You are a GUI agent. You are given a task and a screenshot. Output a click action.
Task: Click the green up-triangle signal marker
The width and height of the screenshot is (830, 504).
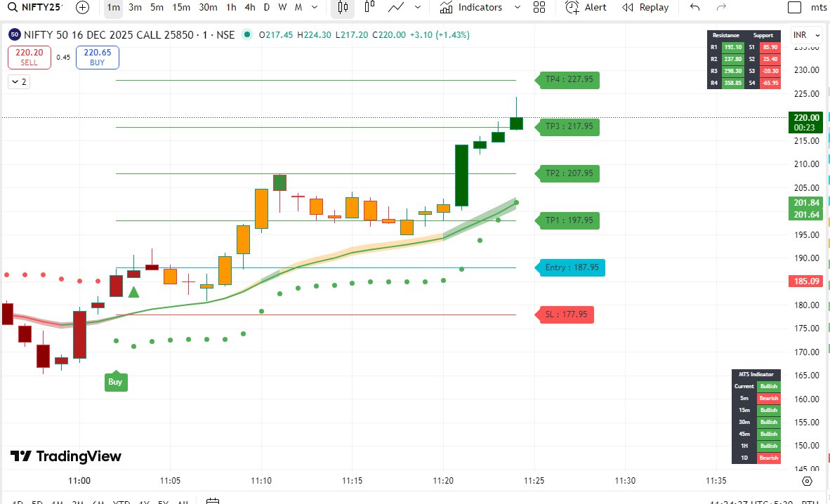pyautogui.click(x=134, y=292)
